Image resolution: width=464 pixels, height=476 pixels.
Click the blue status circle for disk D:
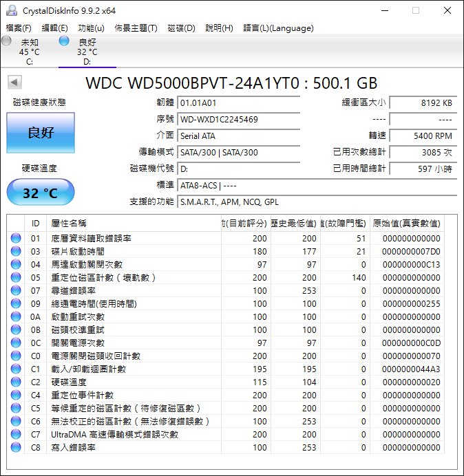(64, 41)
